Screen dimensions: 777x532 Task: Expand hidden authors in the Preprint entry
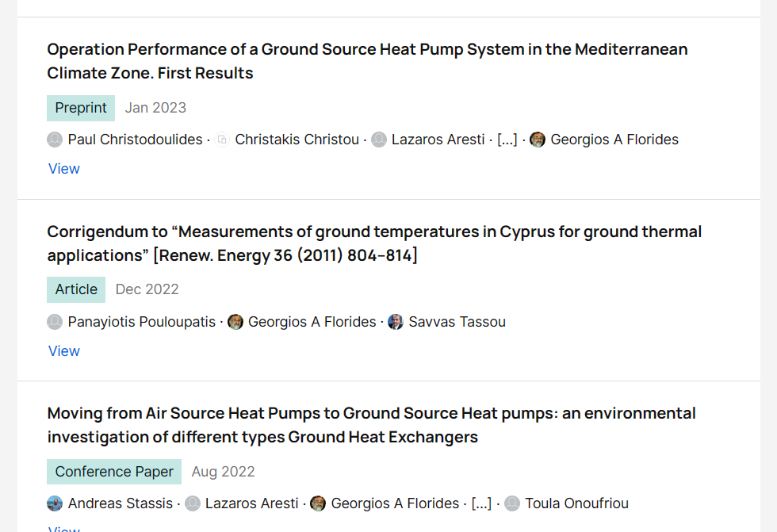[507, 140]
